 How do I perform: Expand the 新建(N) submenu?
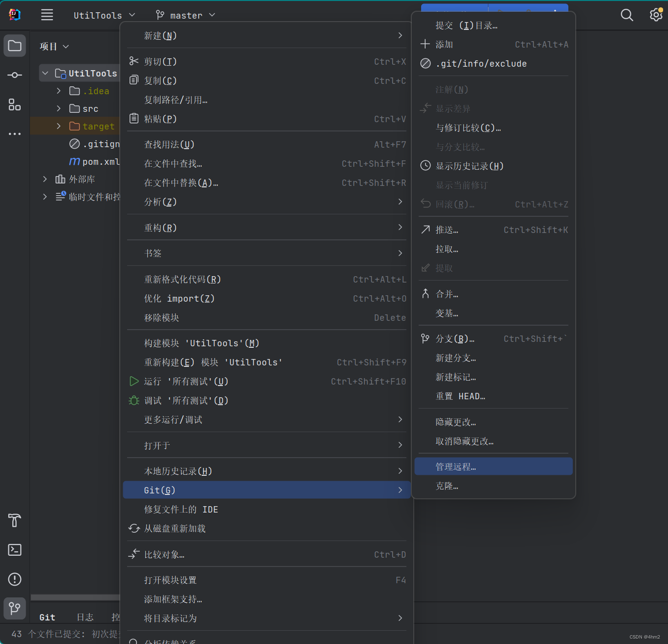click(267, 35)
